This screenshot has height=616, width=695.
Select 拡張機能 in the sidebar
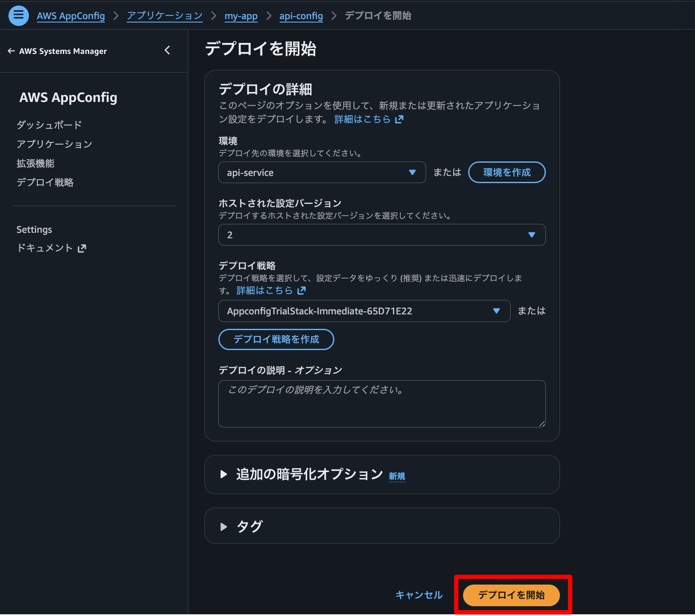35,163
